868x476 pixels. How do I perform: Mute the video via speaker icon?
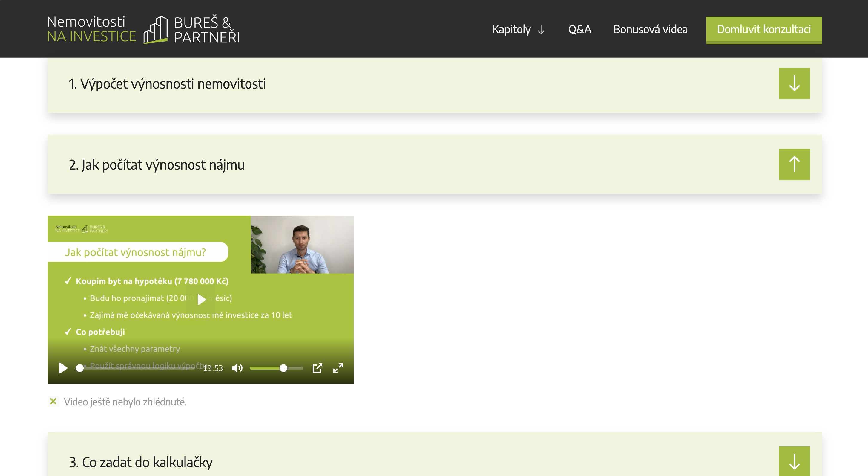[x=237, y=368]
